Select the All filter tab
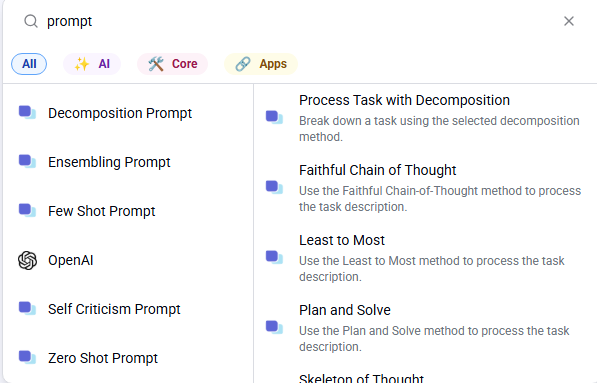This screenshot has height=383, width=597. [29, 64]
